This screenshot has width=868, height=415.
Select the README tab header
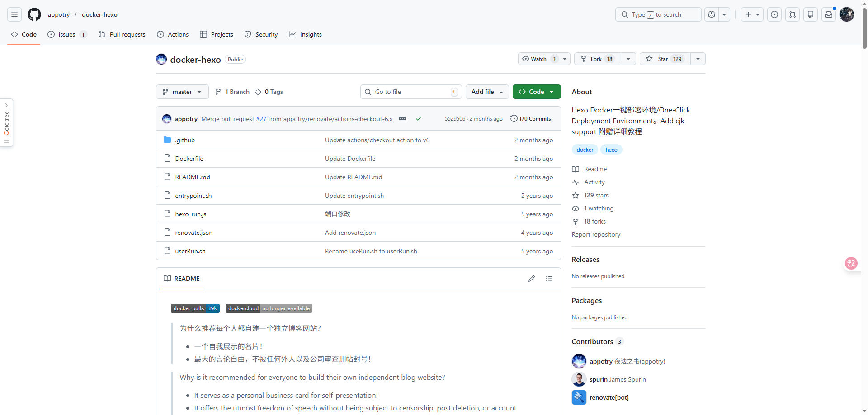[182, 279]
